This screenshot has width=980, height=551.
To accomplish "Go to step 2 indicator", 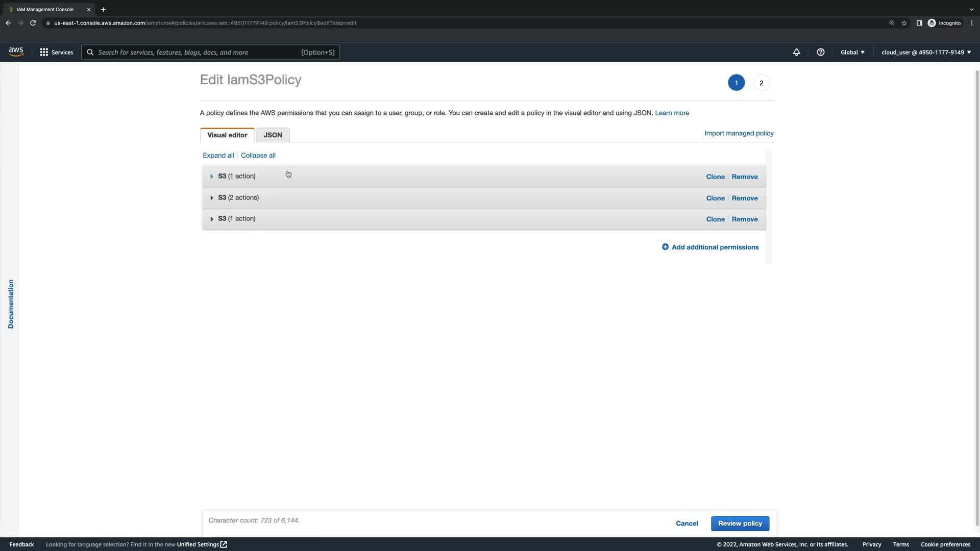I will tap(761, 83).
